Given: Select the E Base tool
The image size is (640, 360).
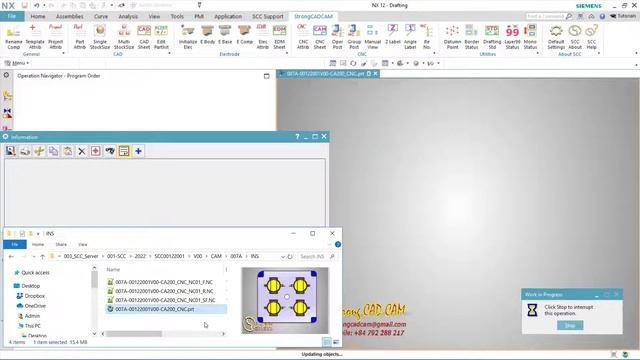Looking at the screenshot, I should coord(225,35).
